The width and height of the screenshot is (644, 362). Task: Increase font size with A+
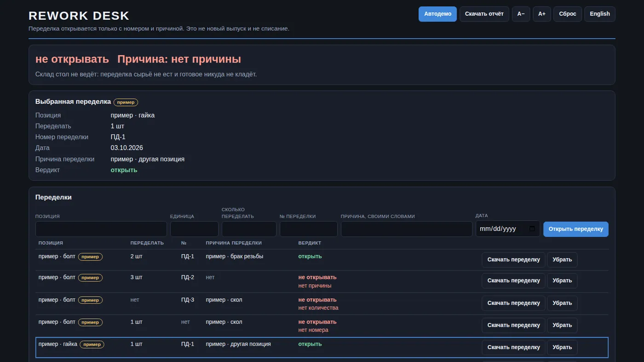542,14
